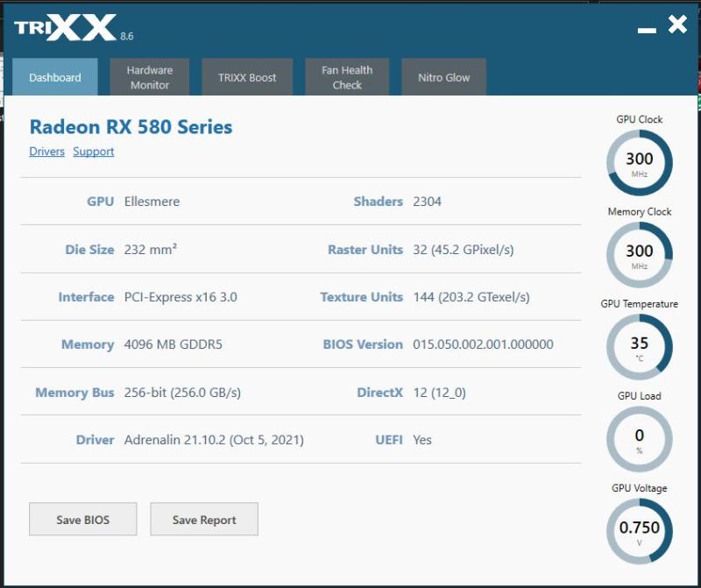The width and height of the screenshot is (701, 588).
Task: Go to the Fan Health Check tab
Action: click(x=347, y=77)
